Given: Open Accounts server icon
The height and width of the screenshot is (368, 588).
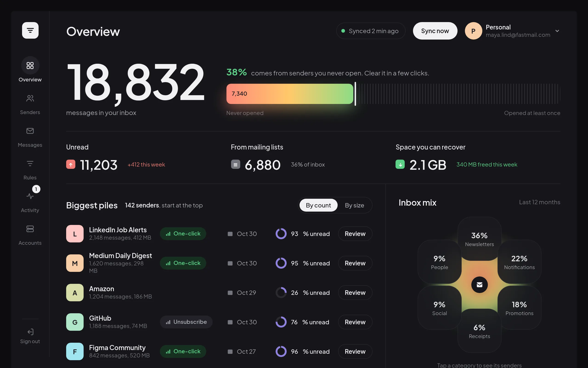Looking at the screenshot, I should (30, 229).
